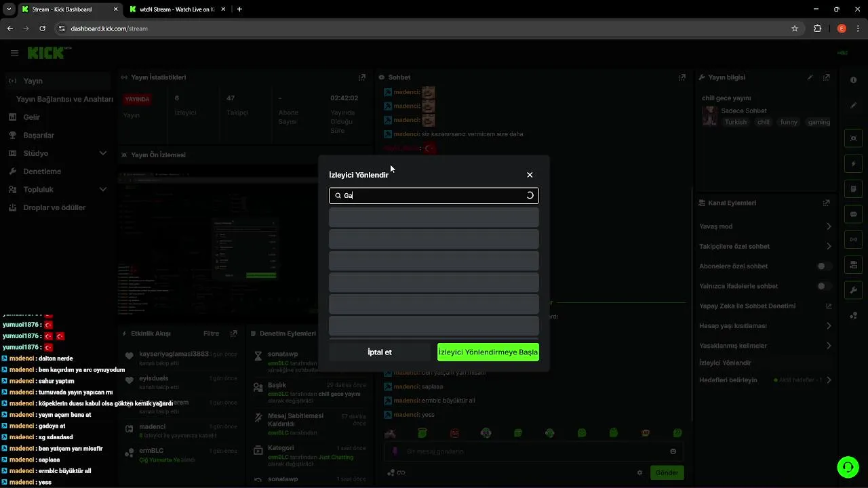868x488 pixels.
Task: Click the broadcast signal icon in right toolbar
Action: [853, 239]
